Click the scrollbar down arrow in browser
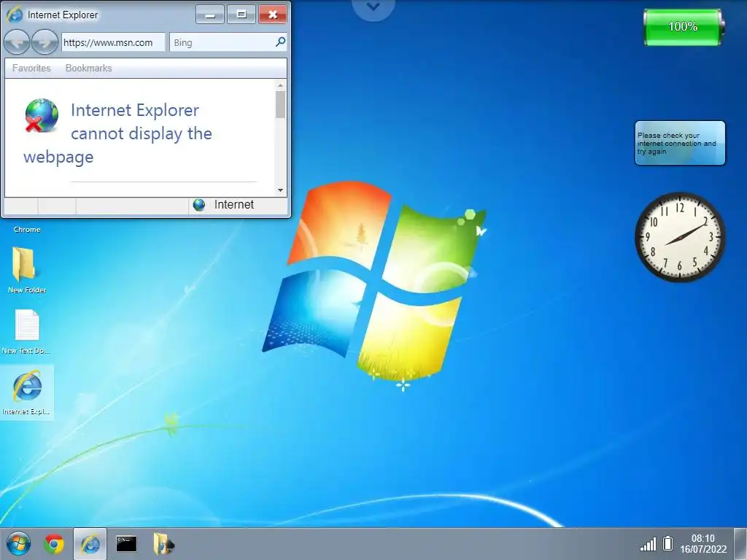The image size is (747, 560). pos(280,190)
